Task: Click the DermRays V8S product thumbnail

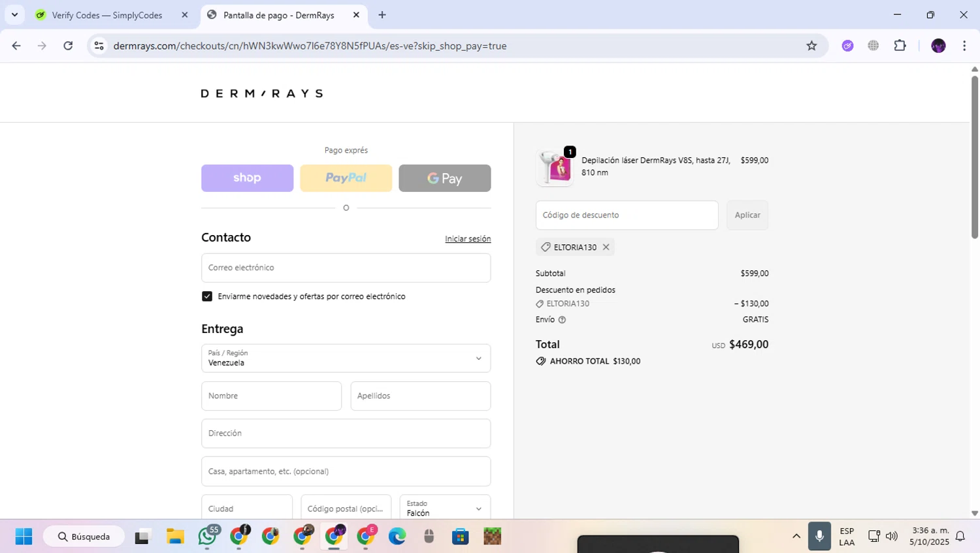Action: (555, 167)
